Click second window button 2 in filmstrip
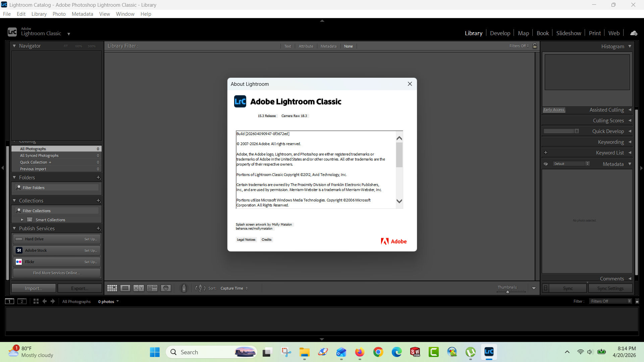644x362 pixels. click(x=22, y=301)
